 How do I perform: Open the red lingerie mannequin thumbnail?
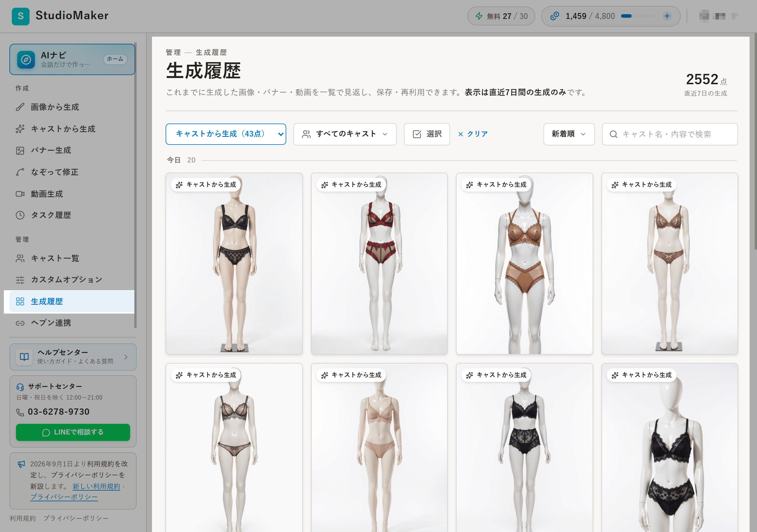pos(379,264)
